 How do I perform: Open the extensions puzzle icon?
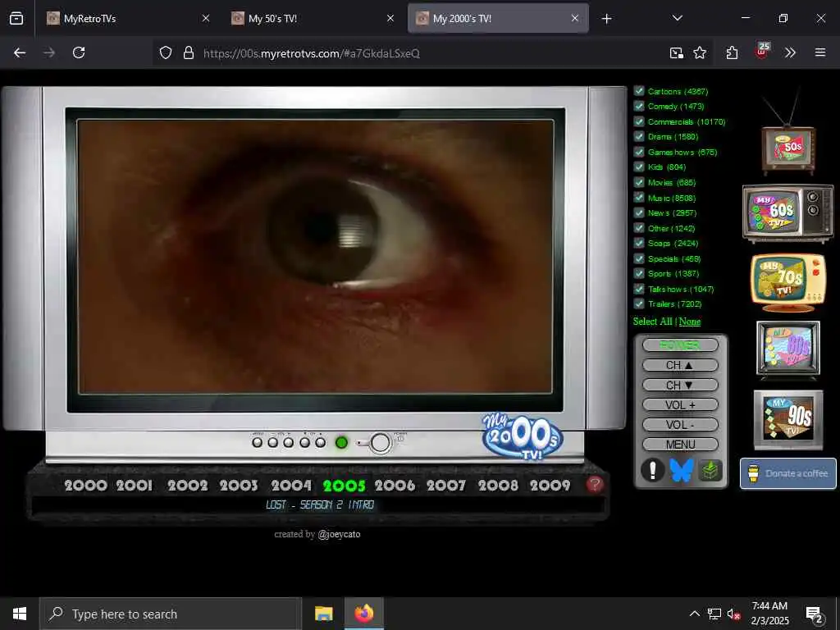tap(733, 52)
